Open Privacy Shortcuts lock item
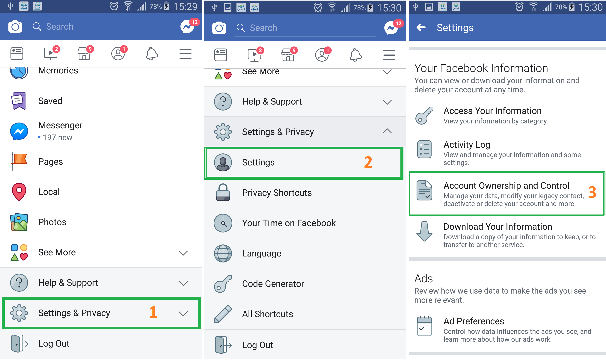Viewport: 606px width, 364px height. point(305,193)
